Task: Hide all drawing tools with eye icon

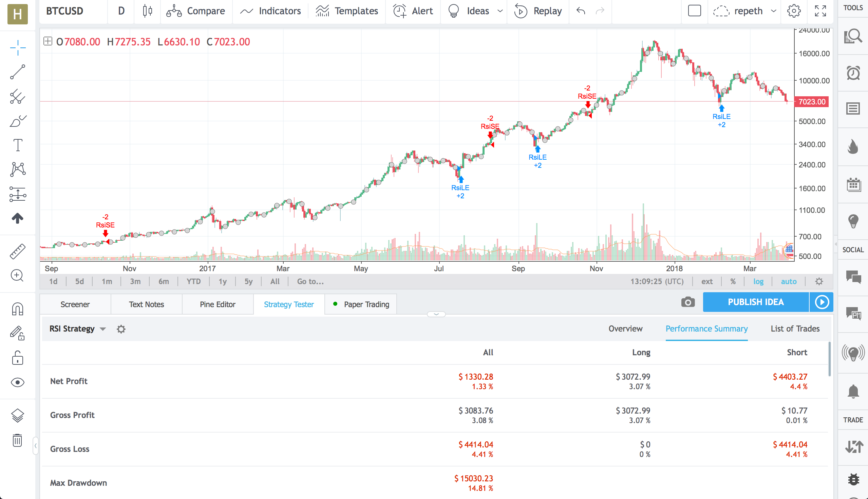Action: coord(18,382)
